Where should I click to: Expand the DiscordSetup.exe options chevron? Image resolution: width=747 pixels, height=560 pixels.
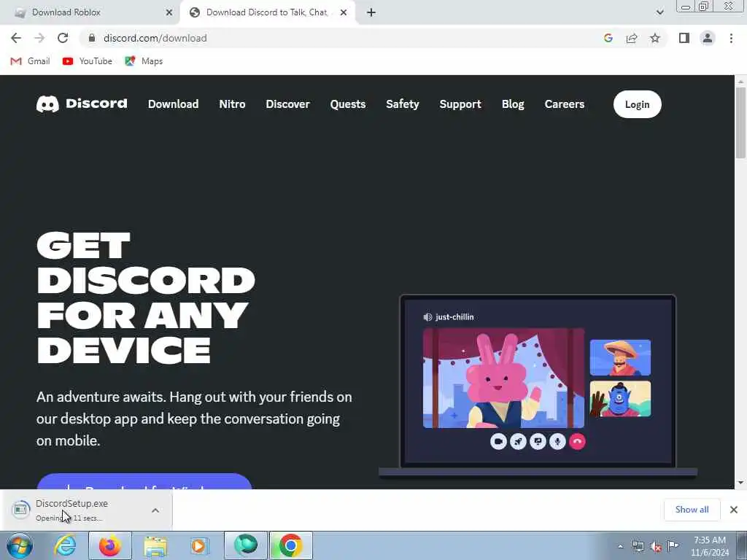tap(155, 510)
